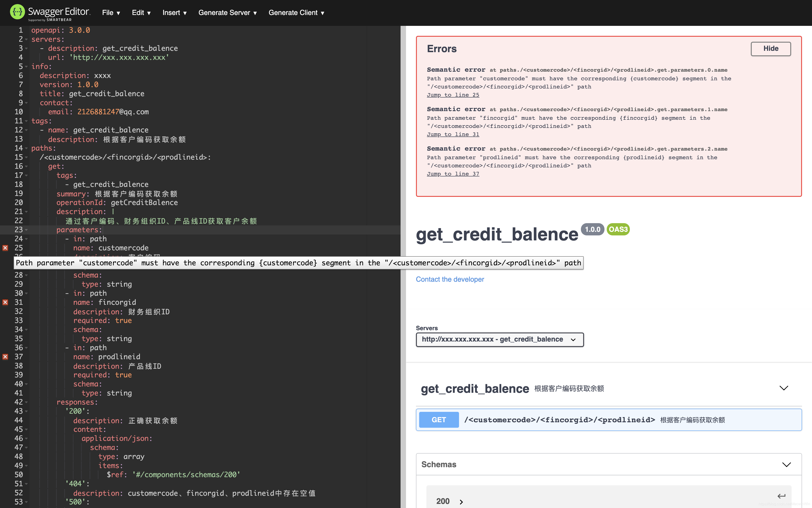812x508 pixels.
Task: Fold the '200' response at line 43
Action: pyautogui.click(x=27, y=411)
